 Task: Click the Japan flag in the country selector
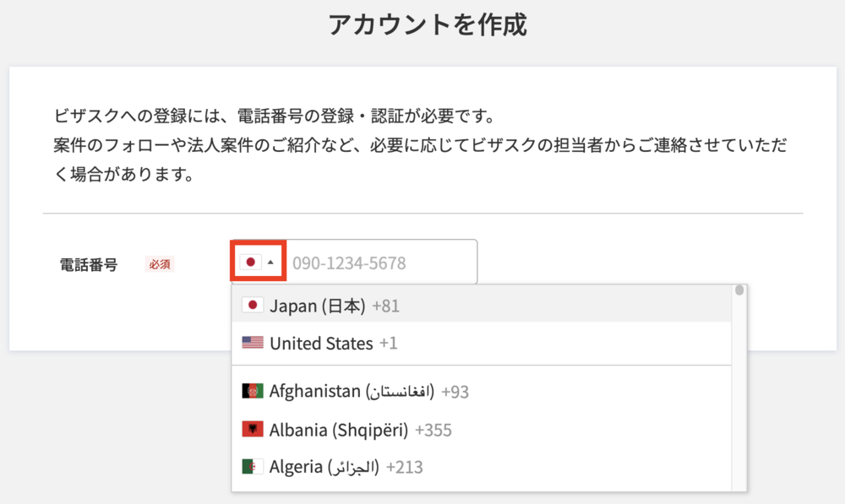click(x=251, y=263)
